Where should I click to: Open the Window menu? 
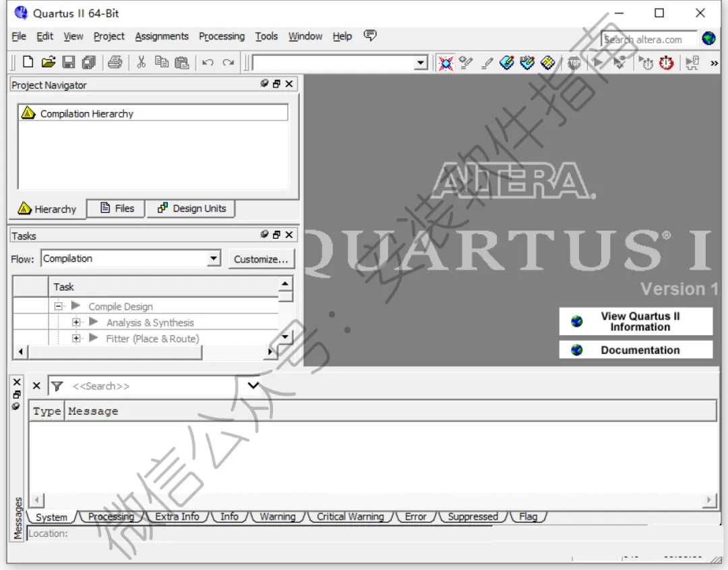point(305,36)
